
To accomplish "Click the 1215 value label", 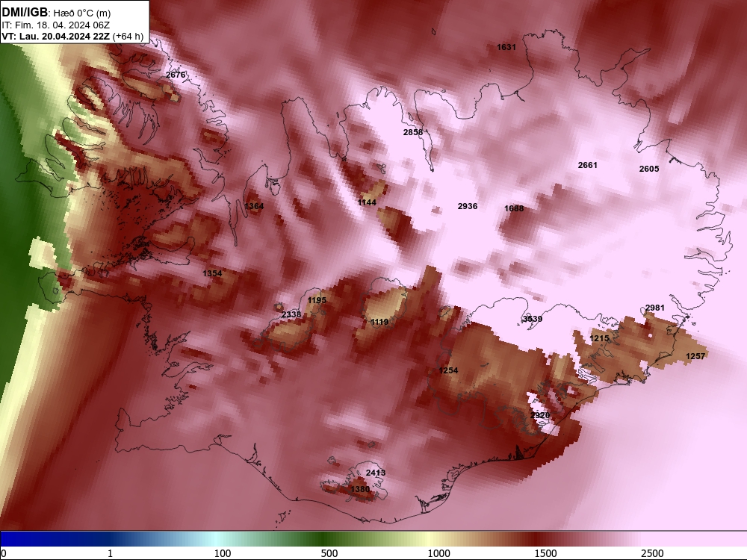I will coord(599,338).
